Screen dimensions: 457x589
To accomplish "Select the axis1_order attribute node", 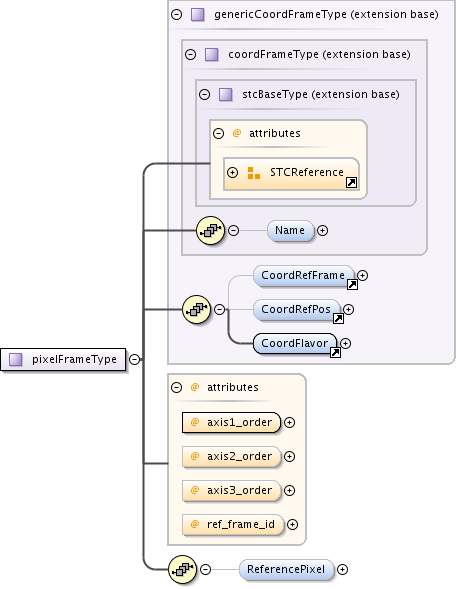I will pos(231,423).
